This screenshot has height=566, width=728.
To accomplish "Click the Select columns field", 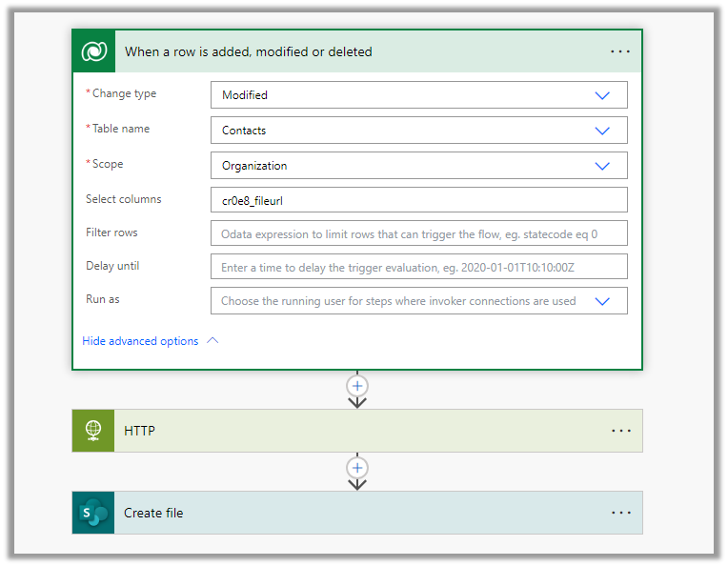I will tap(418, 200).
